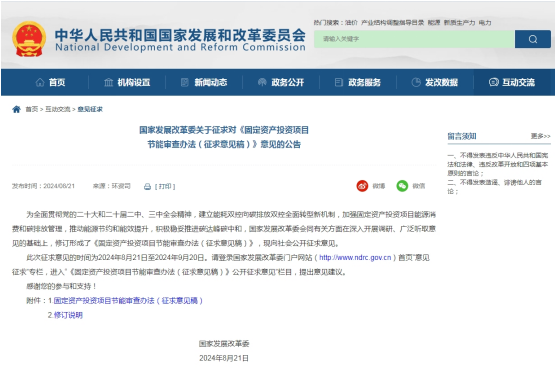Click the 微信 share label
The height and width of the screenshot is (378, 557).
pos(418,186)
